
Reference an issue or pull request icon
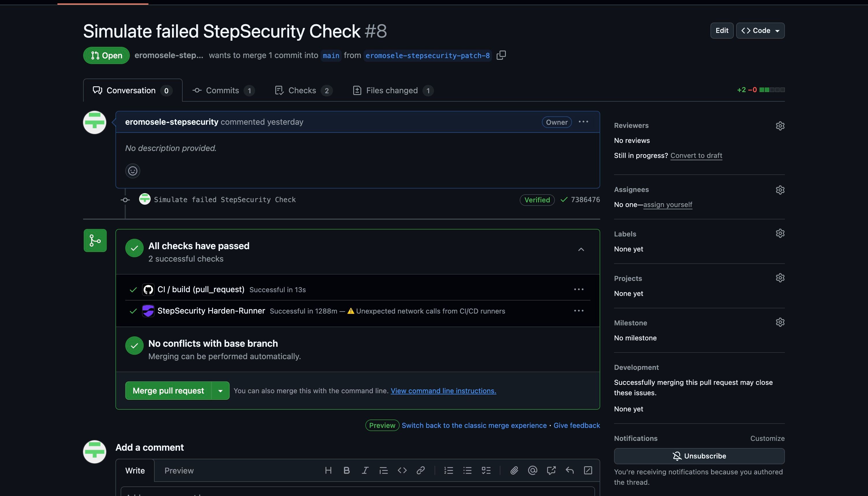pos(551,471)
